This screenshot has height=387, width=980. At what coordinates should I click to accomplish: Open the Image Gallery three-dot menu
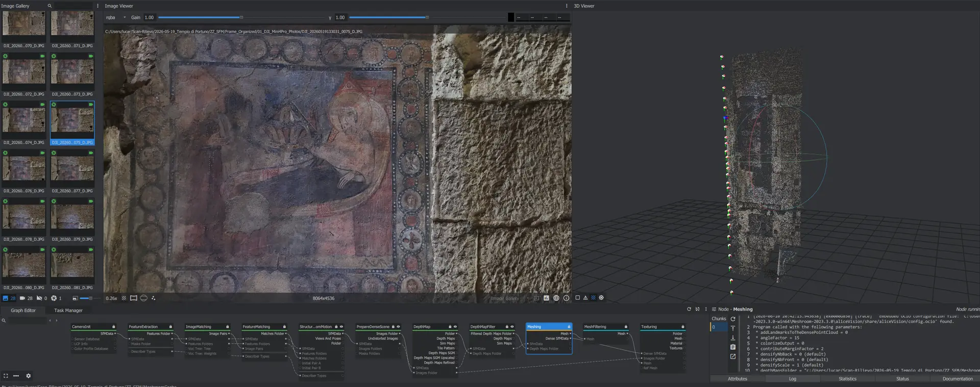[x=97, y=6]
